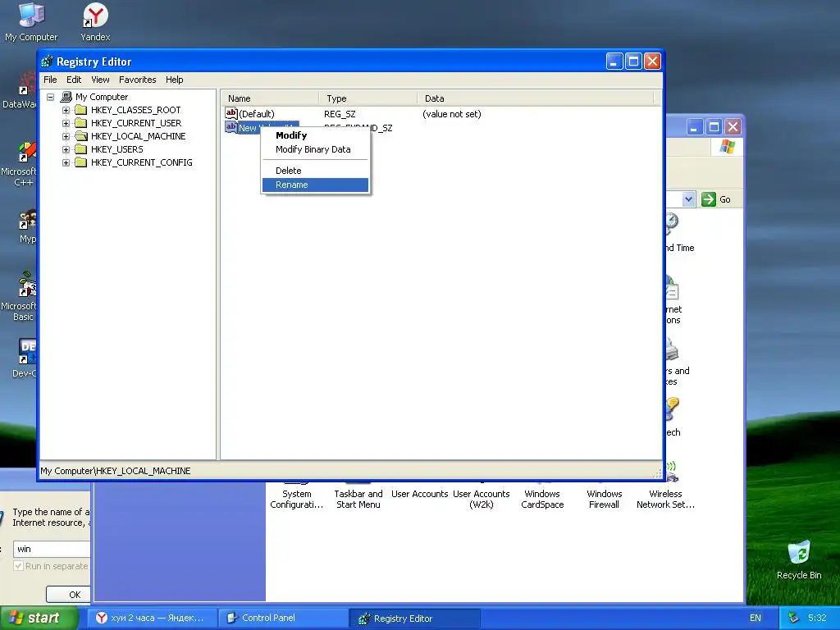This screenshot has height=630, width=840.
Task: Sort by the Type column header
Action: tap(368, 98)
